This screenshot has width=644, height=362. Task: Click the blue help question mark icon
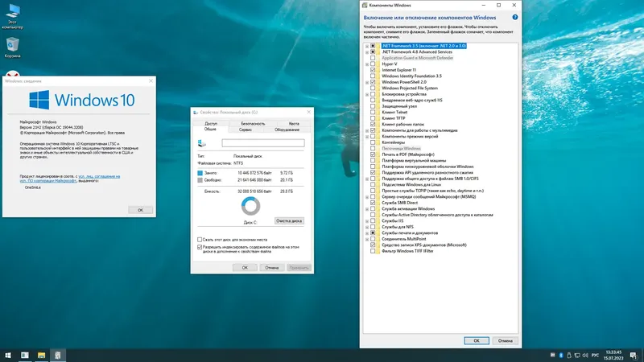[x=514, y=17]
